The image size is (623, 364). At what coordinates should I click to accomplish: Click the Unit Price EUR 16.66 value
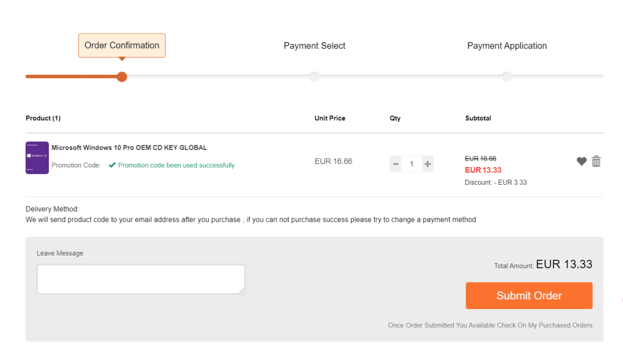coord(333,161)
